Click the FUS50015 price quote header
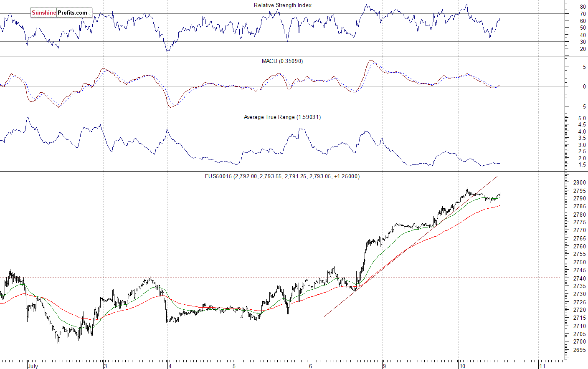 click(282, 177)
